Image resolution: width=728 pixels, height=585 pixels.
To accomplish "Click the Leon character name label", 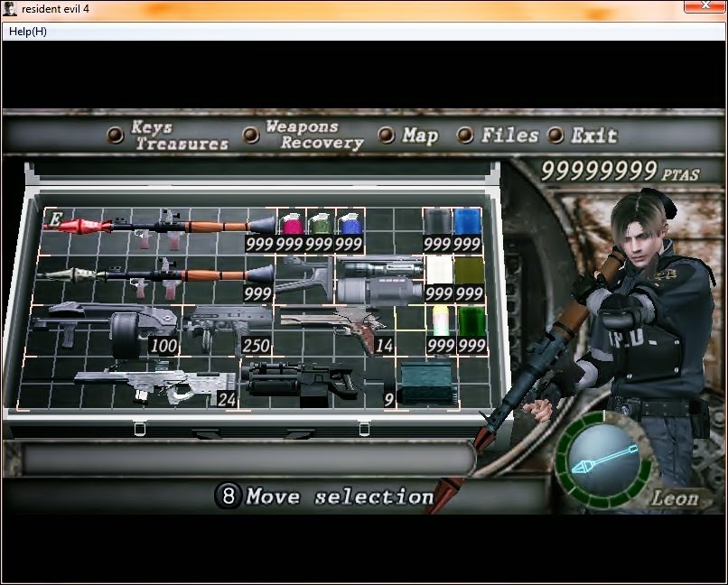I will coord(675,498).
